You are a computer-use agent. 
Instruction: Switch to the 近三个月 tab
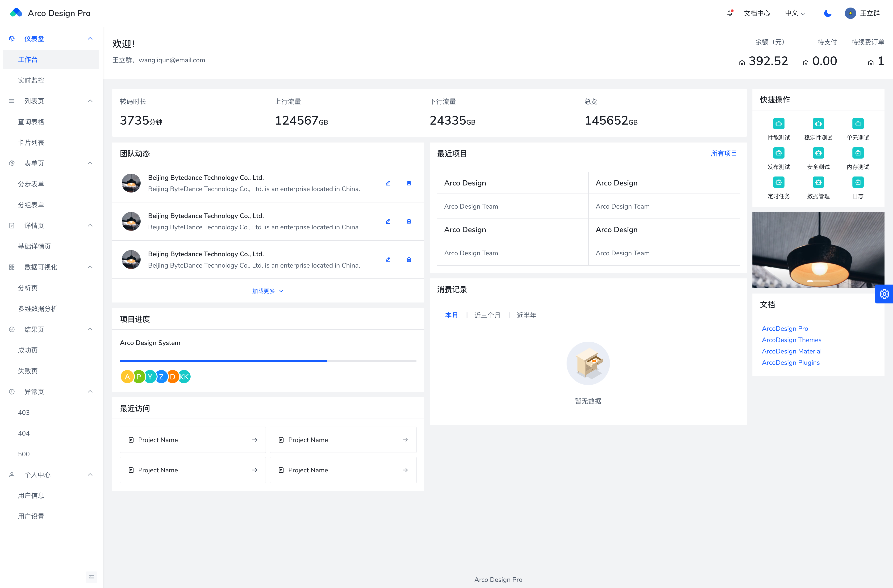[x=487, y=315]
